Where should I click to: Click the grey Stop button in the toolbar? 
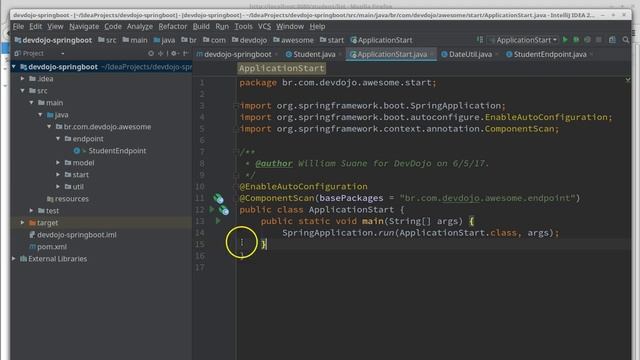599,40
